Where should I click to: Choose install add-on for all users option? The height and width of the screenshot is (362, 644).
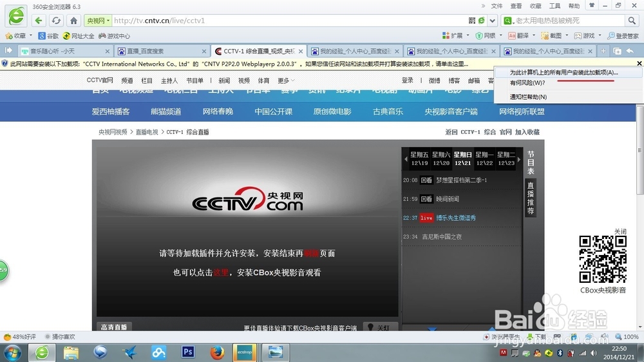coord(568,72)
